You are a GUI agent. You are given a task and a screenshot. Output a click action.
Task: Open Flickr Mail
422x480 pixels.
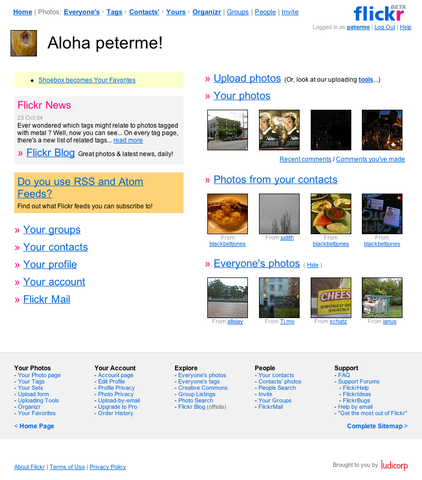47,299
